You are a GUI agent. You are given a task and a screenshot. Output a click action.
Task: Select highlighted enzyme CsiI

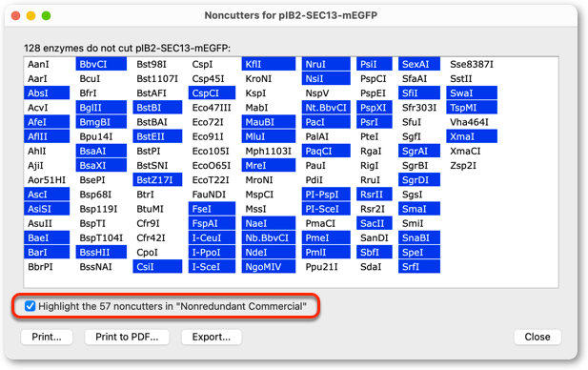point(157,266)
